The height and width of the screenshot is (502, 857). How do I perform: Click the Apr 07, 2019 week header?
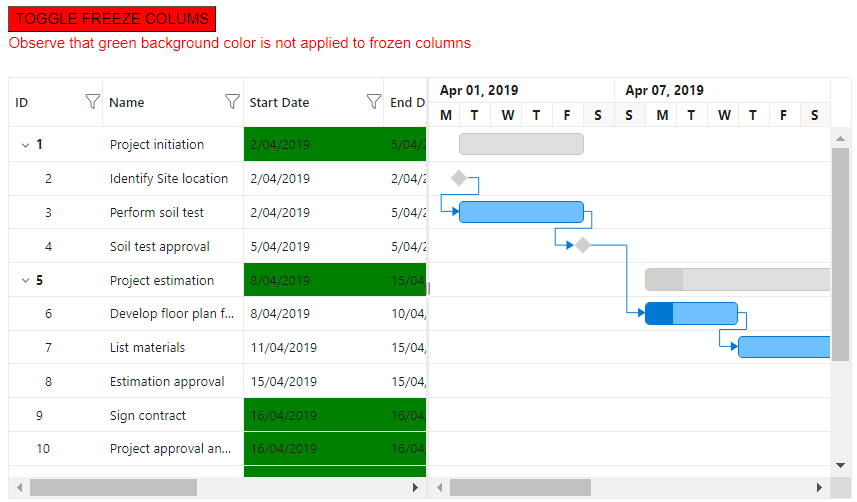[x=664, y=90]
